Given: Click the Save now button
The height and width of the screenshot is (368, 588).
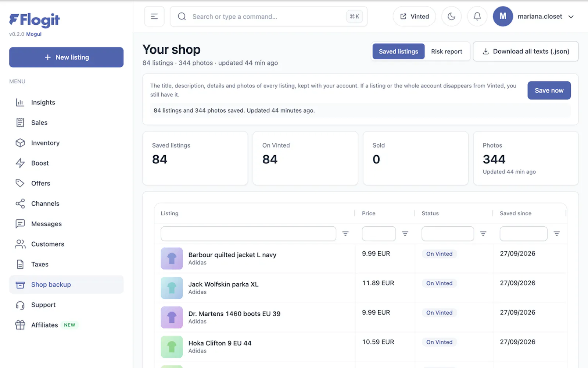Looking at the screenshot, I should [x=549, y=91].
